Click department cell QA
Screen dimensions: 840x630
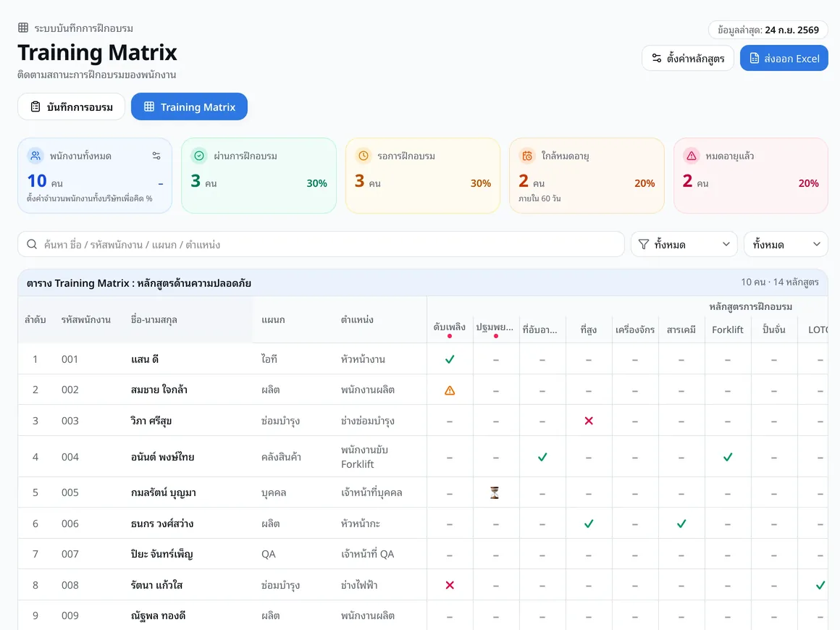[269, 554]
